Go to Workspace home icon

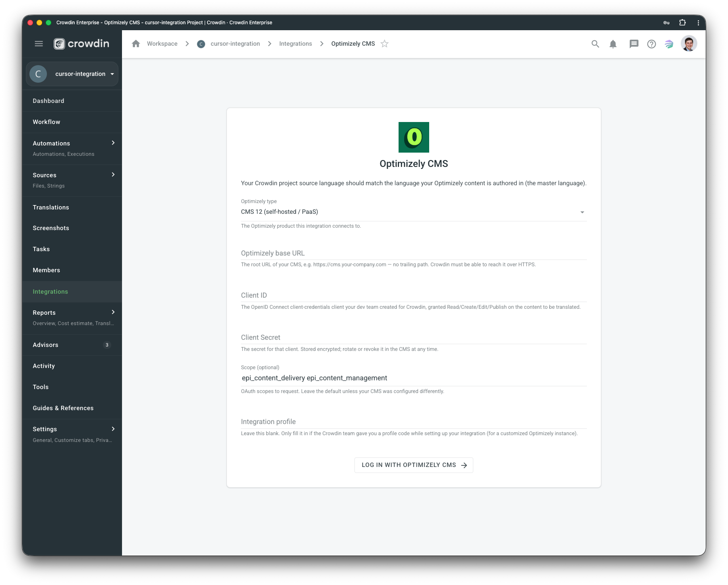[x=136, y=44]
